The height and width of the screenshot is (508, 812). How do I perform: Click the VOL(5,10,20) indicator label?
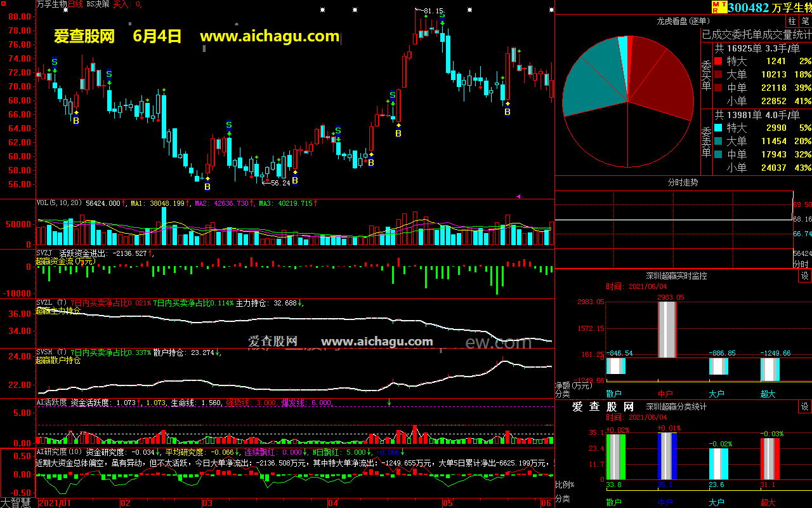[60, 203]
